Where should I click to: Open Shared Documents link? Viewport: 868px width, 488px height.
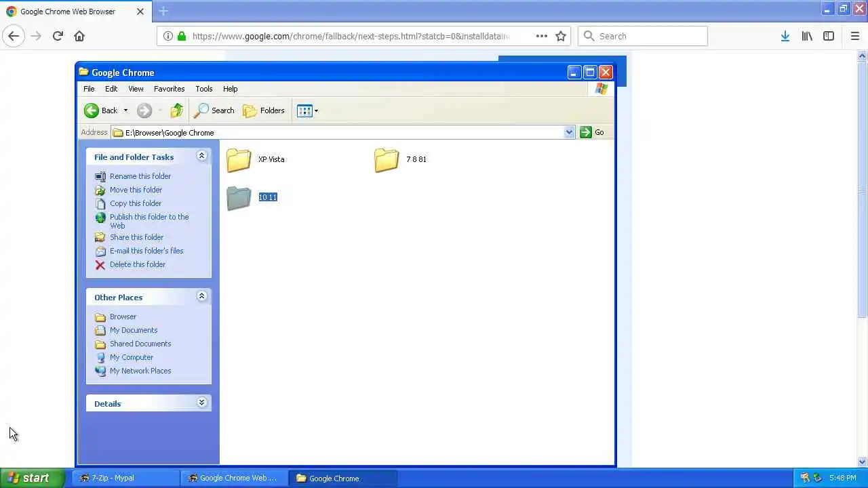click(x=140, y=344)
